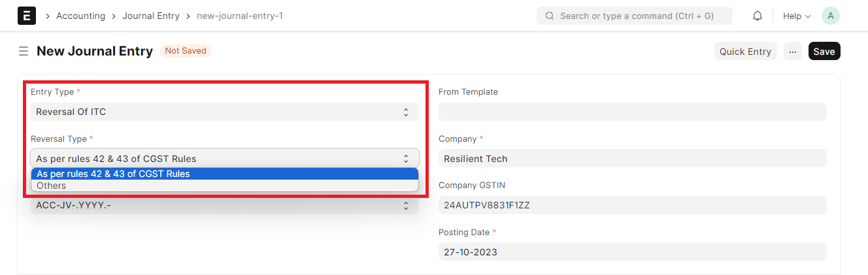Save the journal entry
The image size is (868, 275).
824,52
